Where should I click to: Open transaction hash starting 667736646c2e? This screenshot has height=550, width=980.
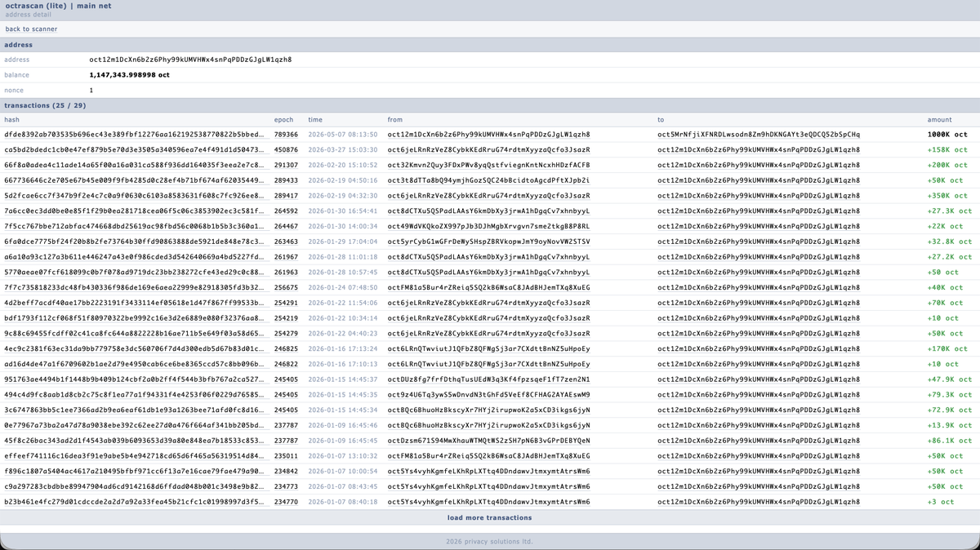click(135, 180)
